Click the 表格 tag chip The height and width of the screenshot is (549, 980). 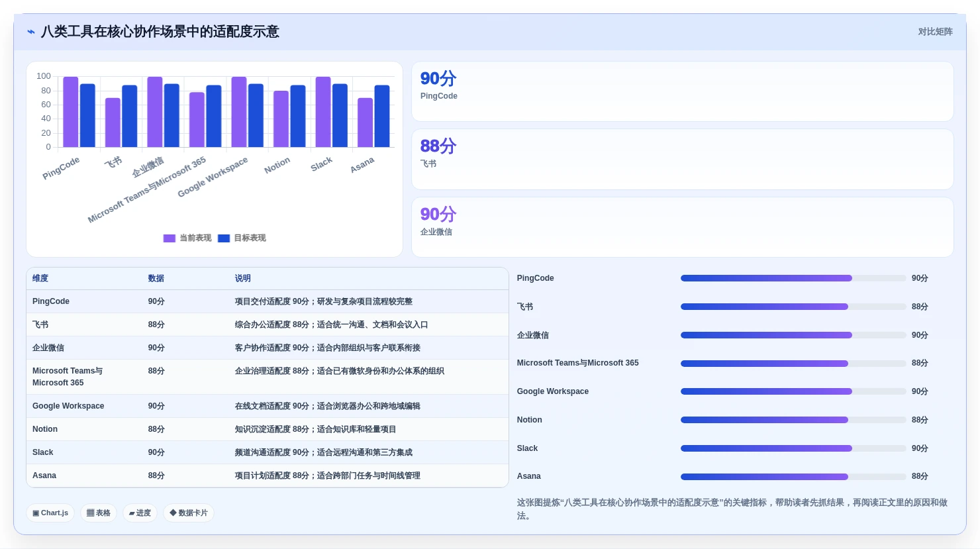coord(99,513)
